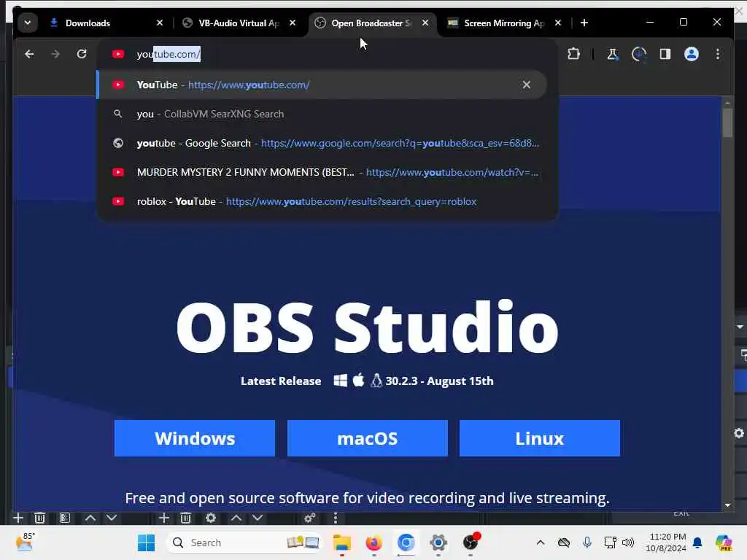
Task: Click the Linux penguin icon near 30.2.3
Action: (376, 381)
